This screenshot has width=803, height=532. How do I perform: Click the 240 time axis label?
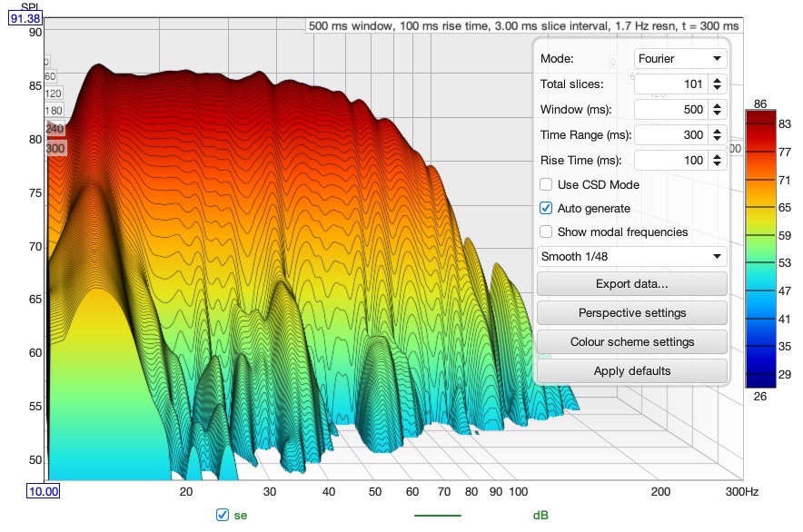[x=55, y=129]
